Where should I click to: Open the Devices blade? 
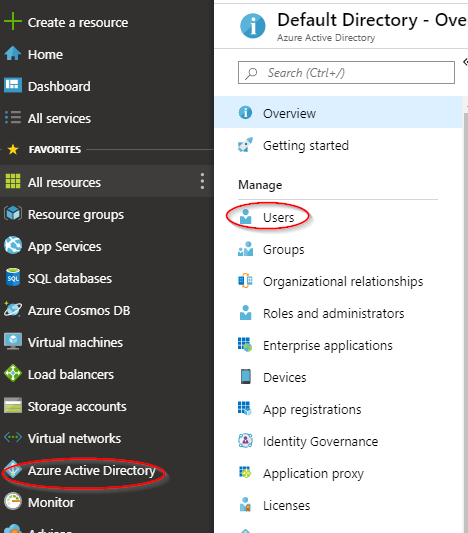(x=285, y=377)
